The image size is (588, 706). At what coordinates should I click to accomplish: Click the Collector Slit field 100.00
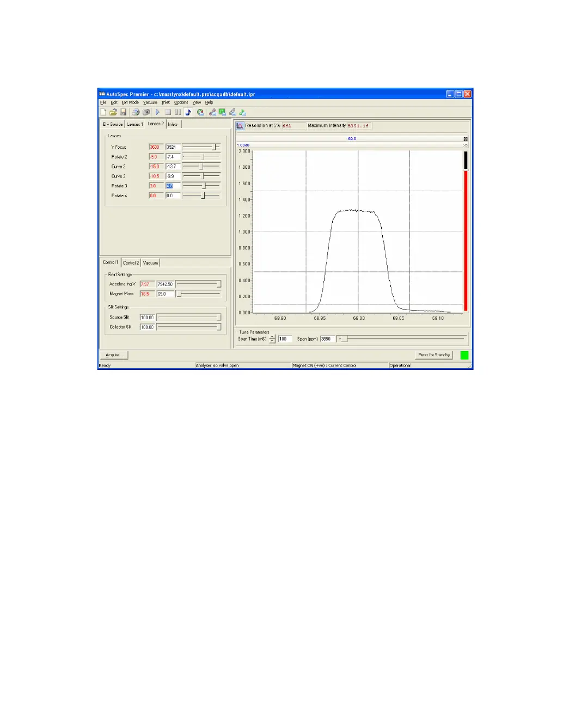(147, 327)
